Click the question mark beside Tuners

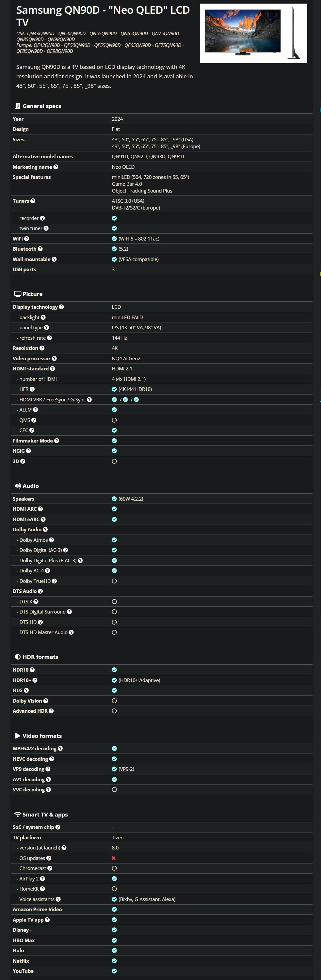[33, 201]
